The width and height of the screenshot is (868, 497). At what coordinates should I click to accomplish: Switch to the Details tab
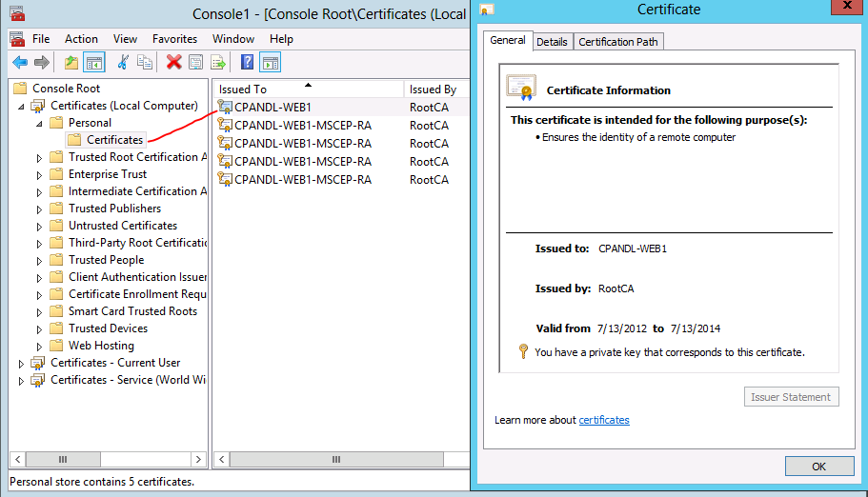[552, 42]
